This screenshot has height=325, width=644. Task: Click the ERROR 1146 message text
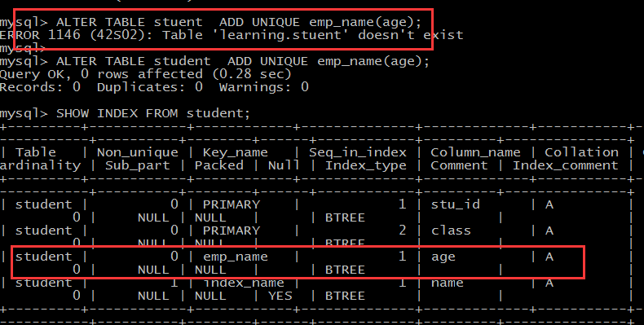pos(232,35)
